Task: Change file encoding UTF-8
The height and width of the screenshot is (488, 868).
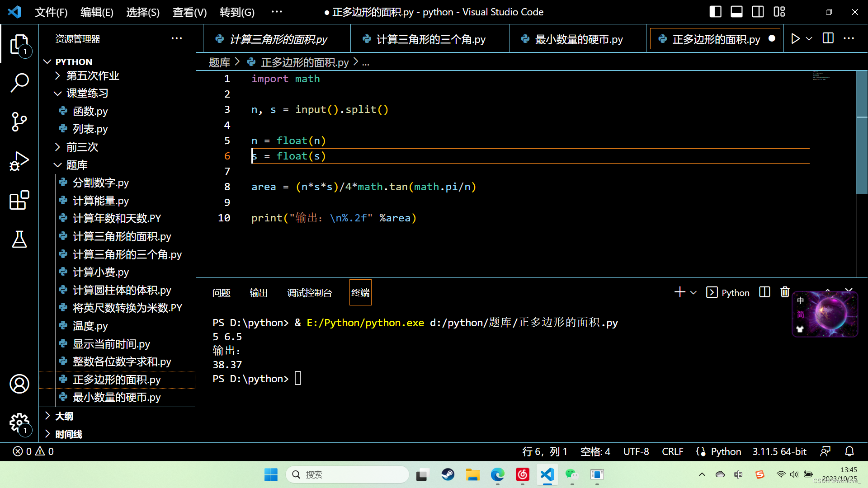Action: pyautogui.click(x=636, y=451)
